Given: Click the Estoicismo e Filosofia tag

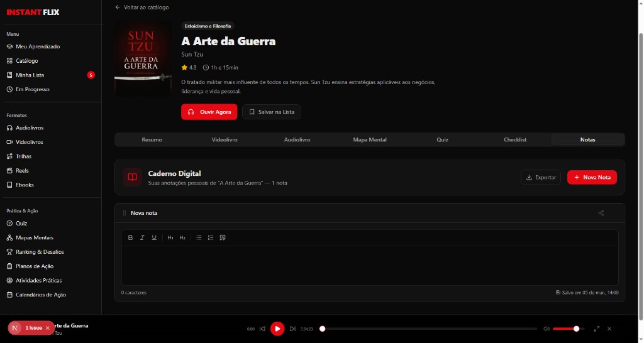Looking at the screenshot, I should pos(208,26).
